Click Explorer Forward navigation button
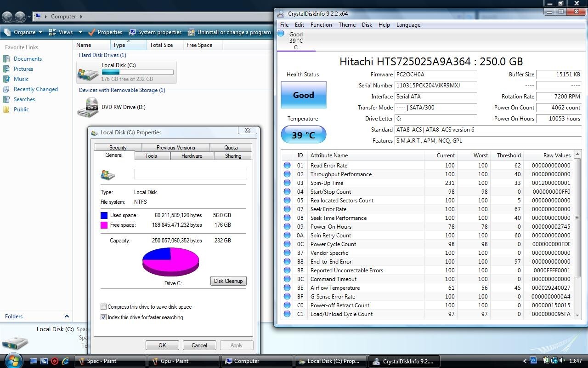Viewport: 588px width, 368px height. point(20,17)
